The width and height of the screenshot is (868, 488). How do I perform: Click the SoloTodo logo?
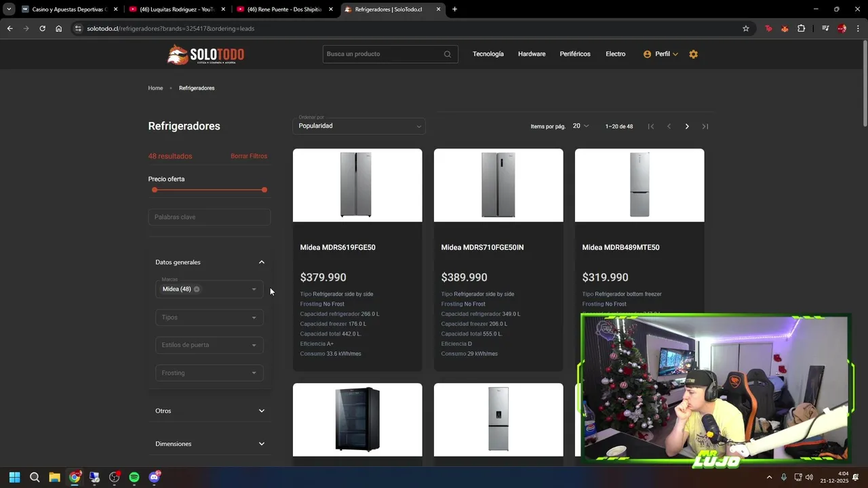click(x=205, y=54)
